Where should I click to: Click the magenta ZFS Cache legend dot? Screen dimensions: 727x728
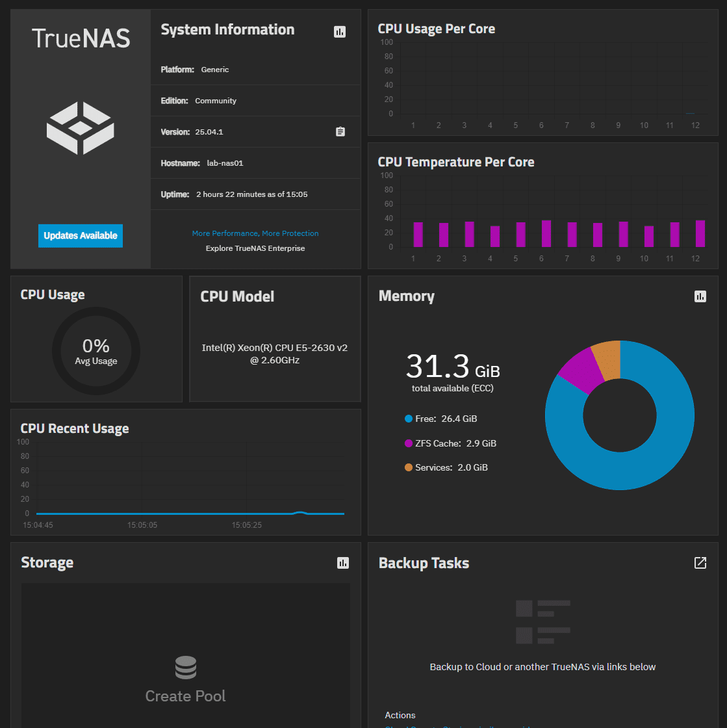click(x=408, y=443)
